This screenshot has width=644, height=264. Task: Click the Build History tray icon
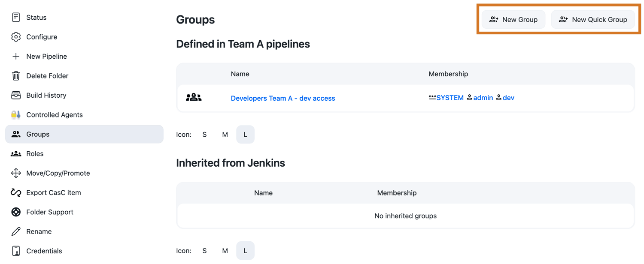click(16, 95)
